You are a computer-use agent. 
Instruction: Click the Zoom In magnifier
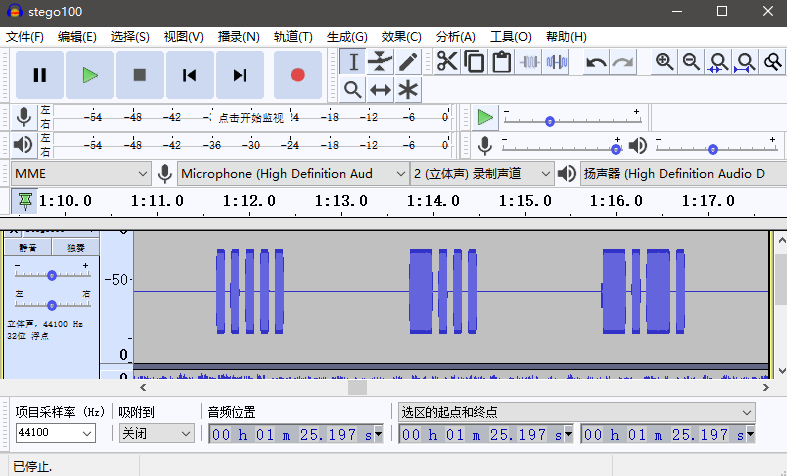664,62
